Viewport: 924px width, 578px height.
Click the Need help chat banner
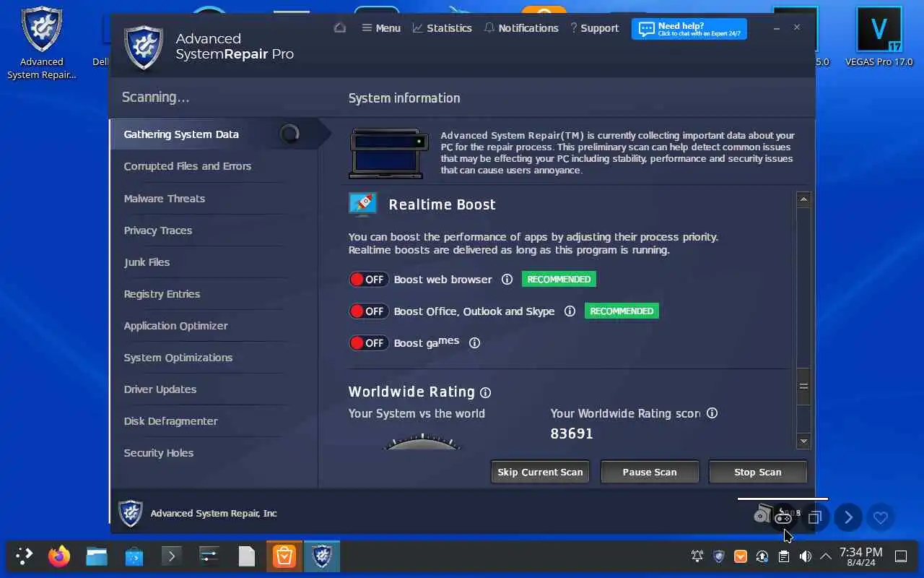(x=689, y=29)
